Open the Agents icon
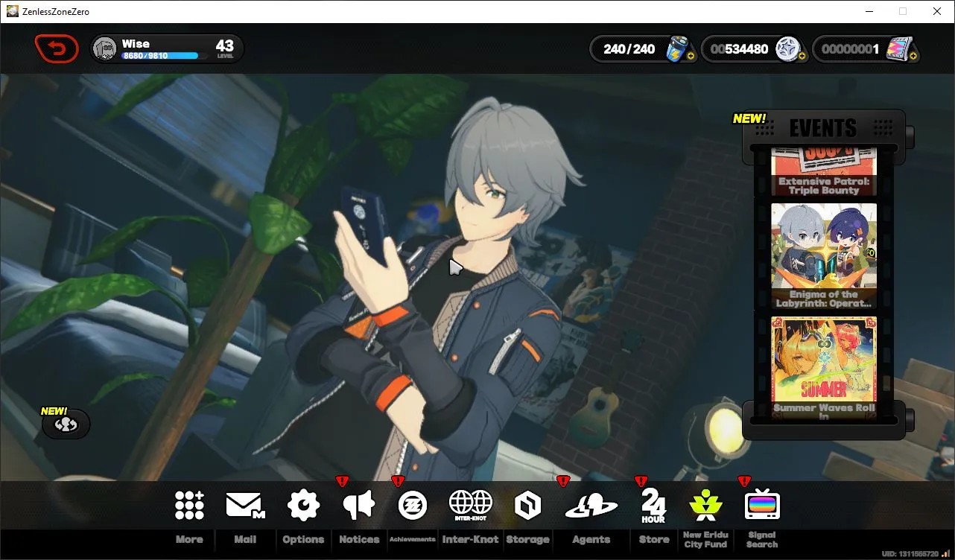This screenshot has width=955, height=560. (x=591, y=506)
